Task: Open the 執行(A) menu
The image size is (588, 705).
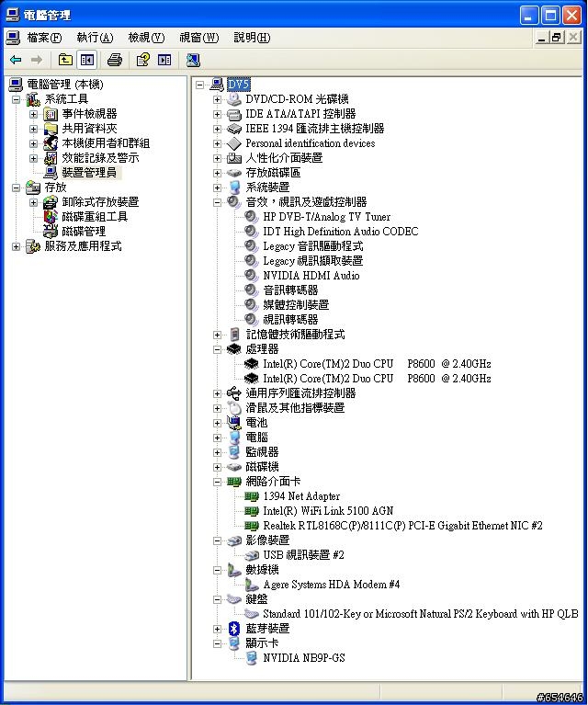Action: [95, 38]
